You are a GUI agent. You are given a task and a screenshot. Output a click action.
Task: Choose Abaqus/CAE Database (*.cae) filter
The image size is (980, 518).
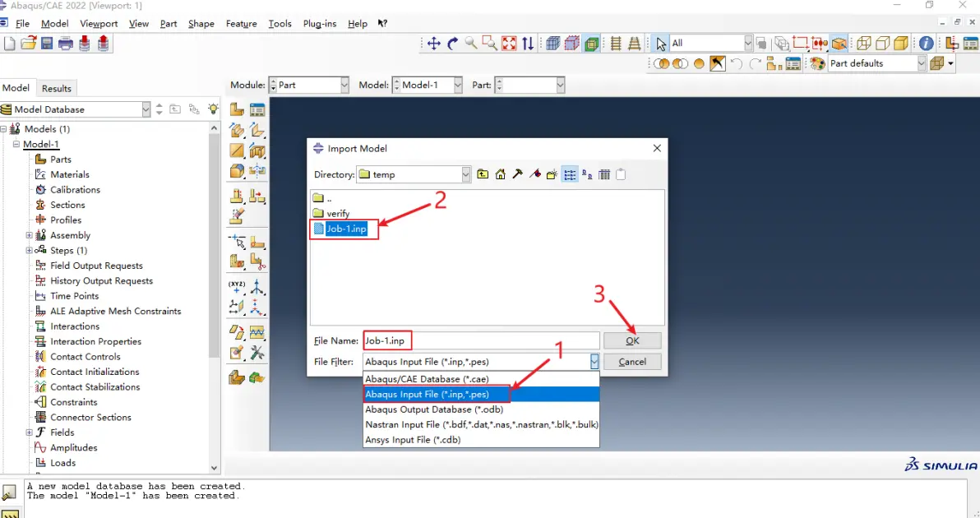click(x=481, y=379)
